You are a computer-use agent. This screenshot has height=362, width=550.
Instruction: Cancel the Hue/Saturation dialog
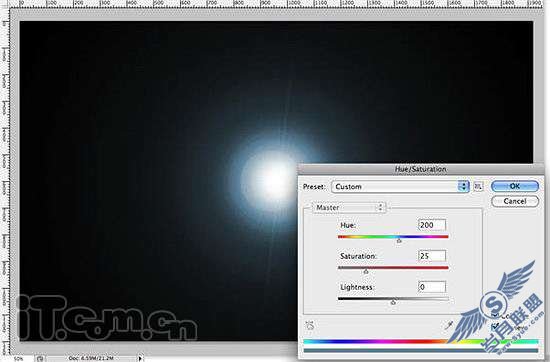tap(515, 201)
